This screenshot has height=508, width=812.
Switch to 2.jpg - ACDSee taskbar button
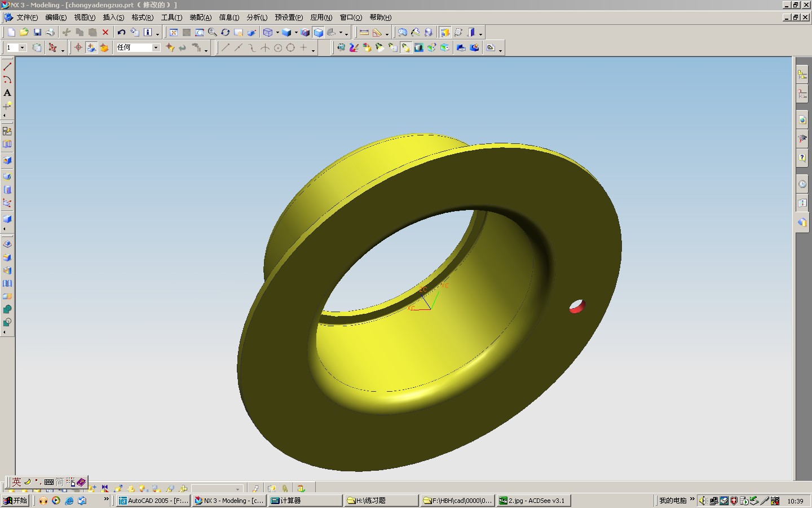534,501
